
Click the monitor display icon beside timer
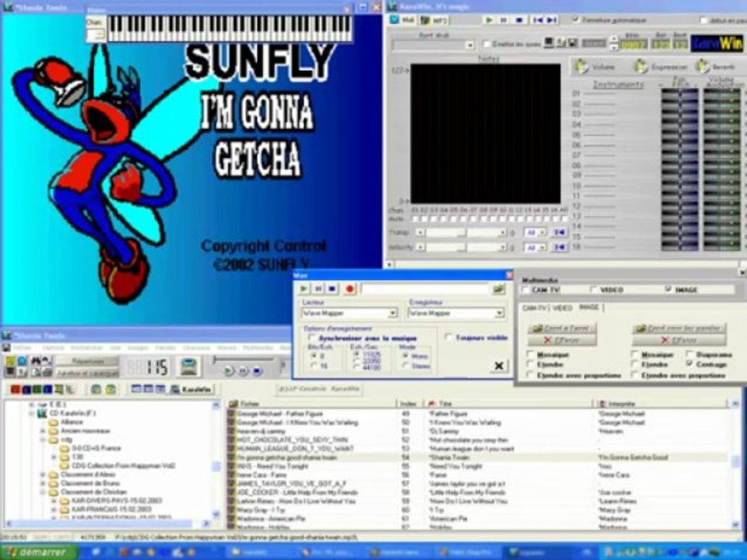point(188,366)
